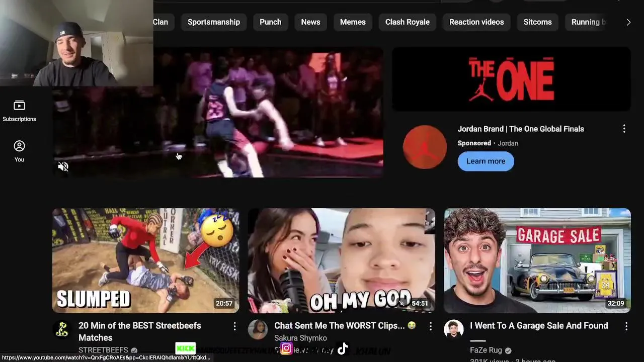644x362 pixels.
Task: Open the You profile sidebar icon
Action: [x=19, y=151]
